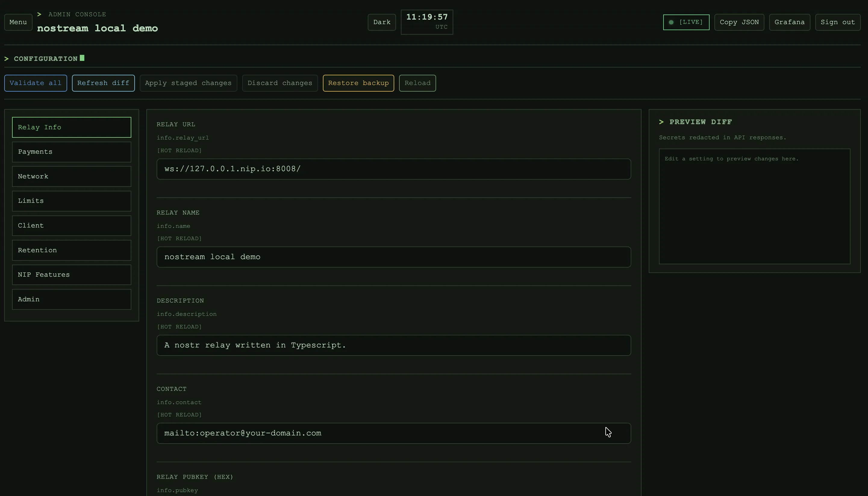Click Validate all button
The height and width of the screenshot is (496, 868).
(x=36, y=83)
